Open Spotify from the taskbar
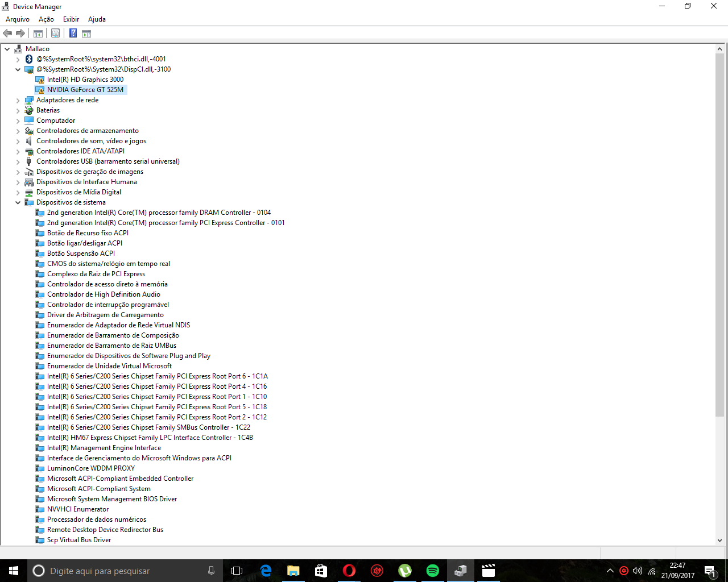728x582 pixels. coord(433,571)
